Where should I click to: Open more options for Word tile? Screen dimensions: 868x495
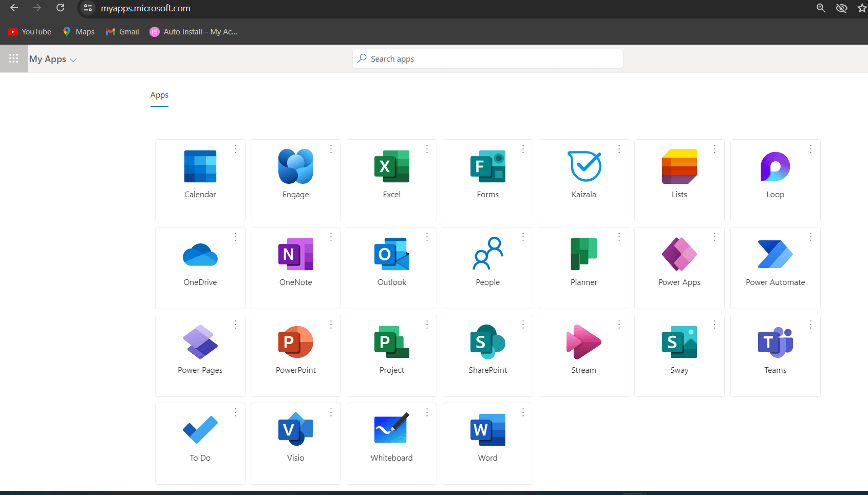pyautogui.click(x=523, y=412)
